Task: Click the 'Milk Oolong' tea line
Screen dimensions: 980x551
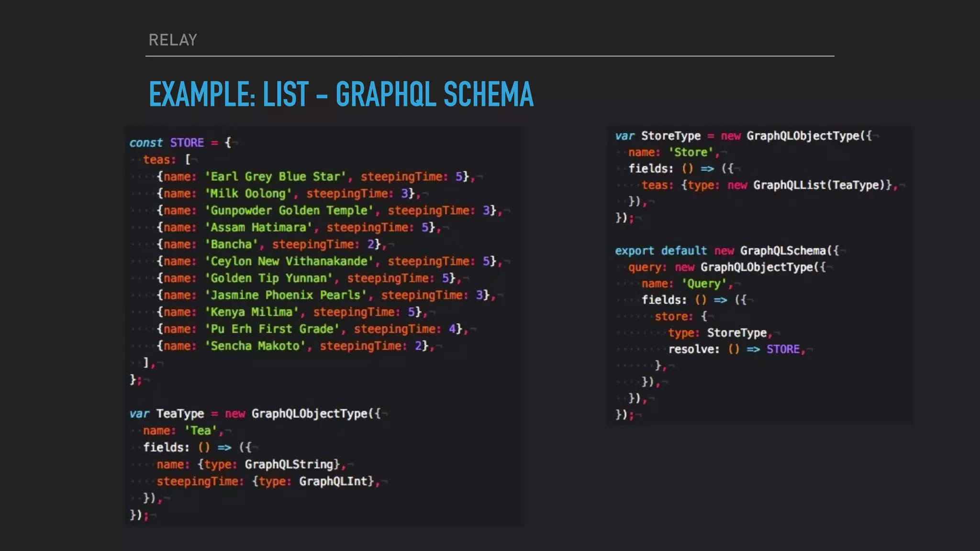Action: pos(248,194)
